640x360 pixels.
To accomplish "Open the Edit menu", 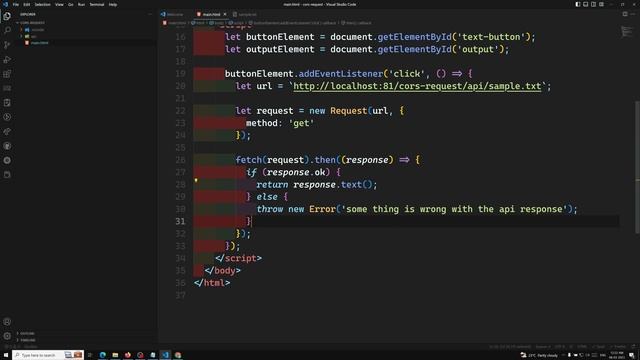I will tap(27, 4).
